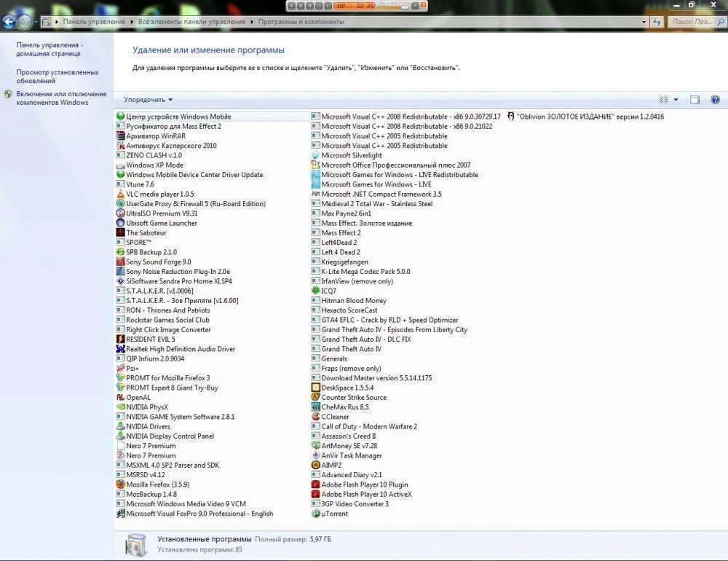Select Русификатор для Mass Effect 2
This screenshot has width=728, height=561.
coord(169,126)
